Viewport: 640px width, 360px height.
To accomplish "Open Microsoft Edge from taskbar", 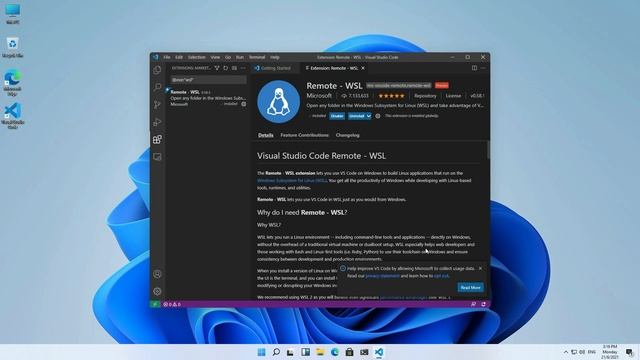I will click(x=335, y=352).
